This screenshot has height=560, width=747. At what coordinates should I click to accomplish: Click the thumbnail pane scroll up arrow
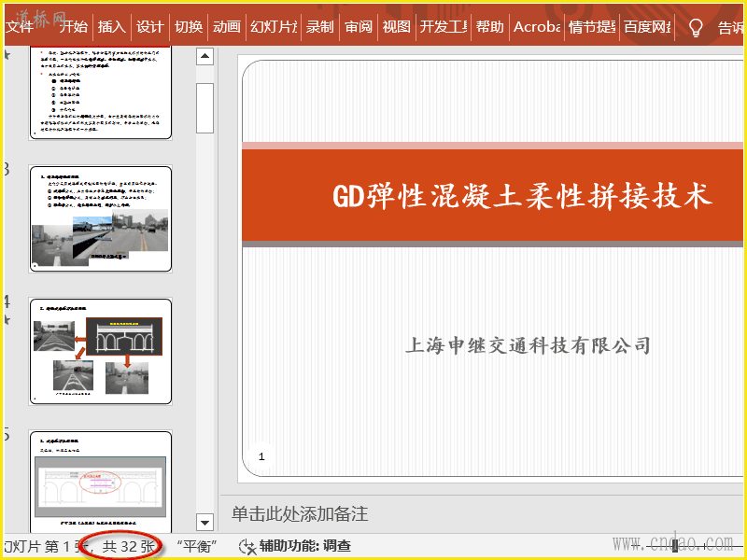pos(204,56)
